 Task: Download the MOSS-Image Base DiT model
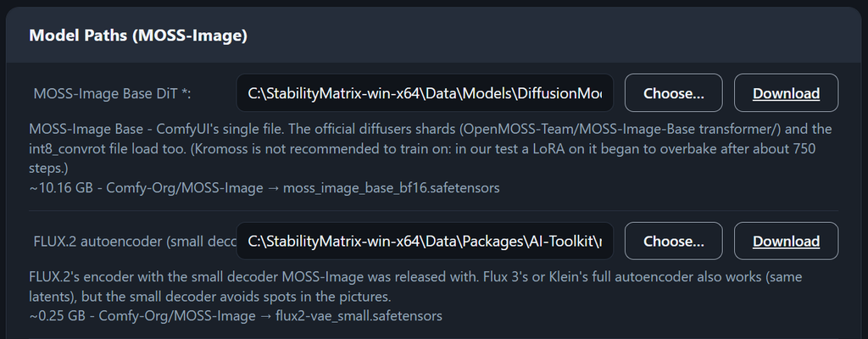pos(786,93)
